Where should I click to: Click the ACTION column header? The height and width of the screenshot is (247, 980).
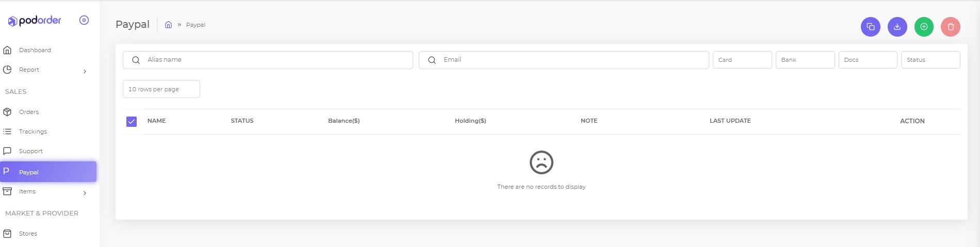[x=912, y=121]
